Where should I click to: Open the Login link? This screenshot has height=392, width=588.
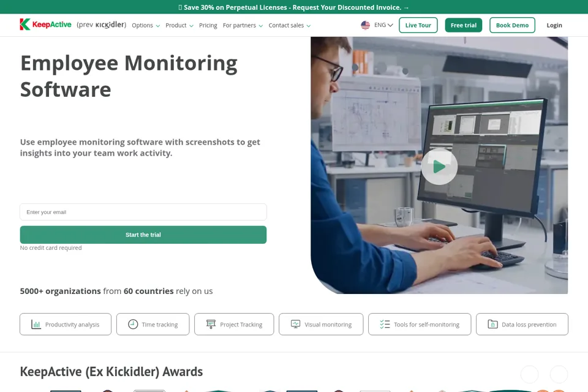[x=554, y=25]
